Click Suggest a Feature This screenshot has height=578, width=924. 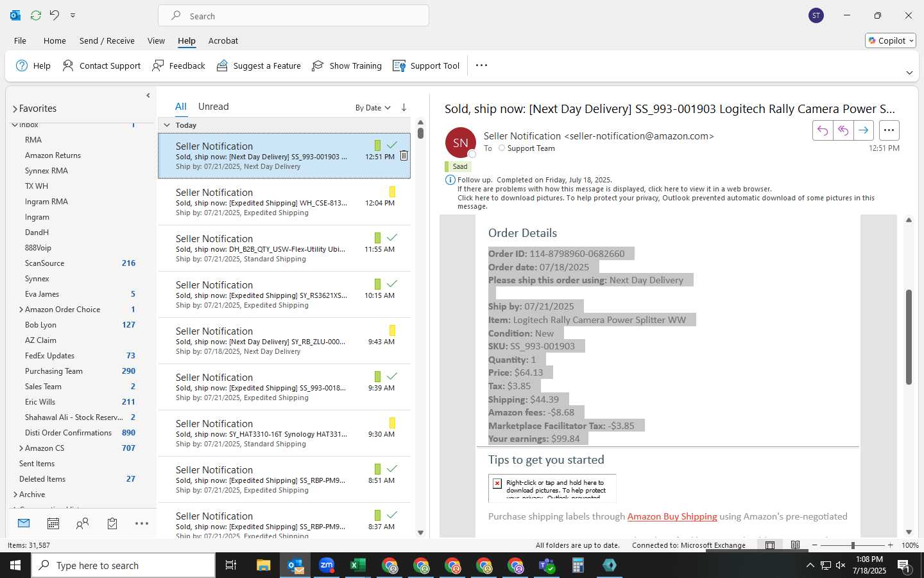259,66
